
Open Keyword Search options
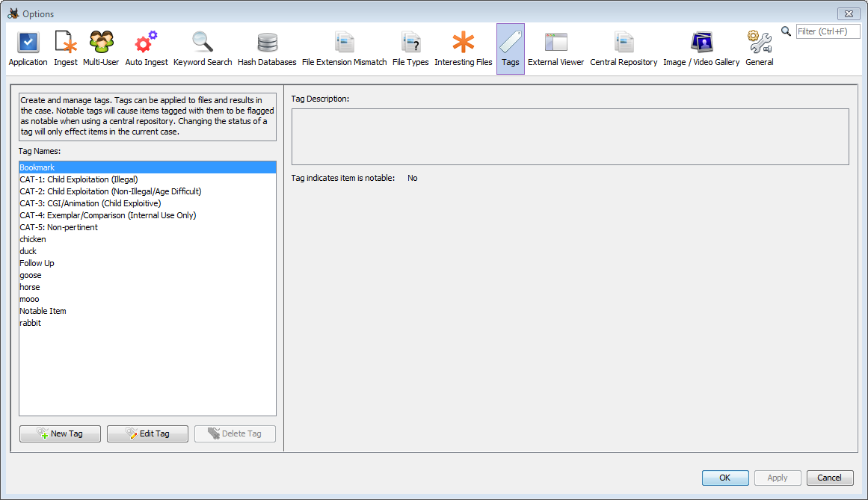pos(203,49)
